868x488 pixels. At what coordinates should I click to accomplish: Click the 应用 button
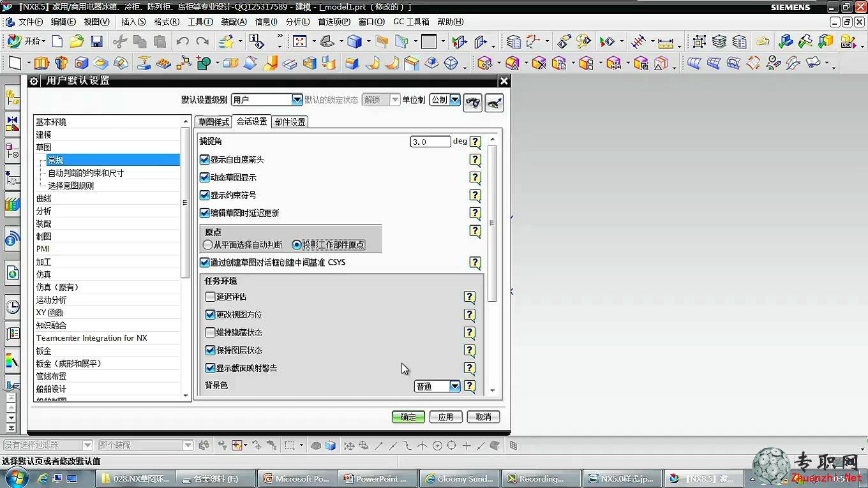click(x=445, y=417)
